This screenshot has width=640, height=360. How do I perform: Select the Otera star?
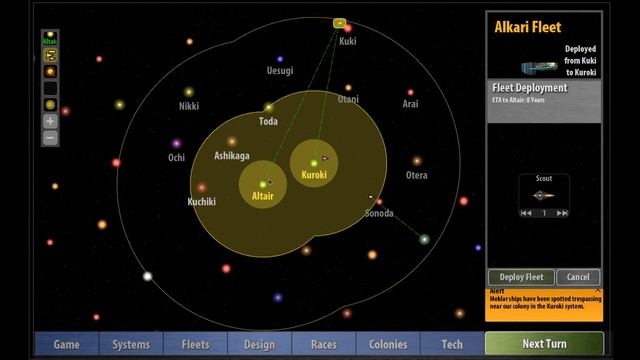point(417,161)
